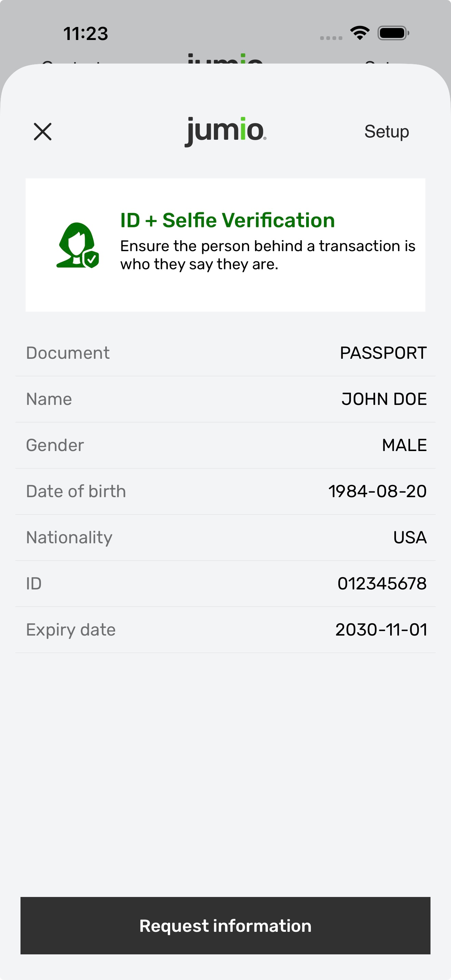Tap the Wi-Fi status icon

[360, 33]
